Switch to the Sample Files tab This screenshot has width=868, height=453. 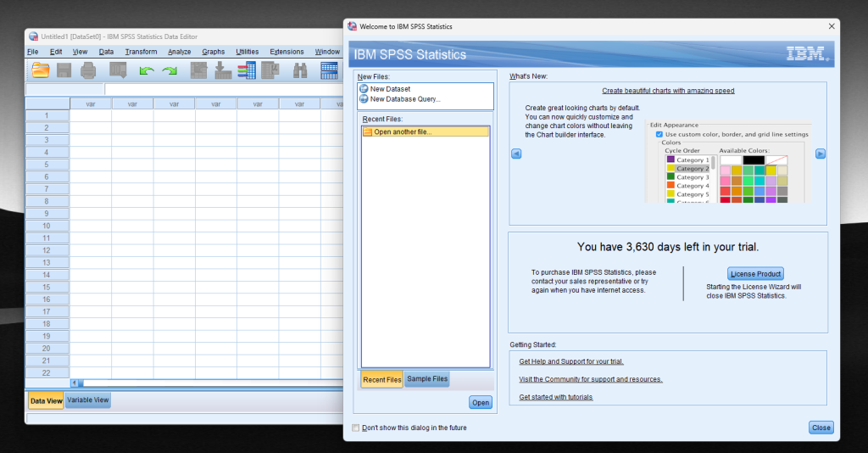pos(426,379)
